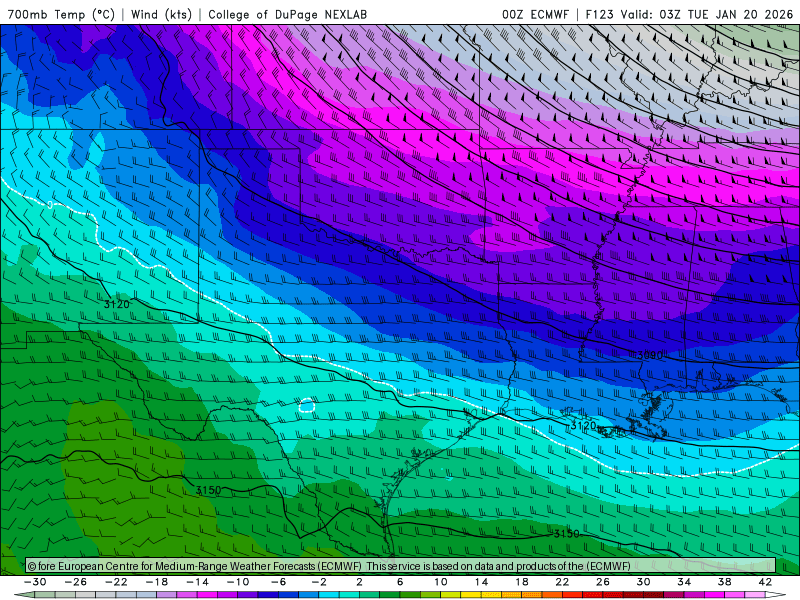This screenshot has height=600, width=800.
Task: Click the 18 colorbar scale label
Action: tap(522, 582)
